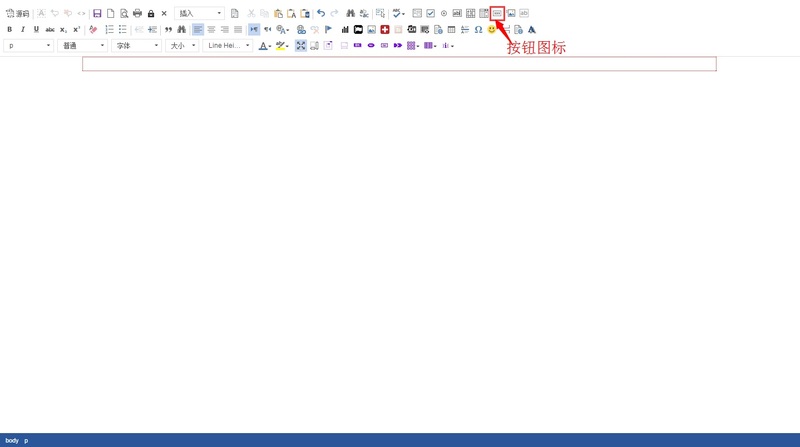Insert a smiley emoticon
This screenshot has width=800, height=447.
click(x=492, y=30)
